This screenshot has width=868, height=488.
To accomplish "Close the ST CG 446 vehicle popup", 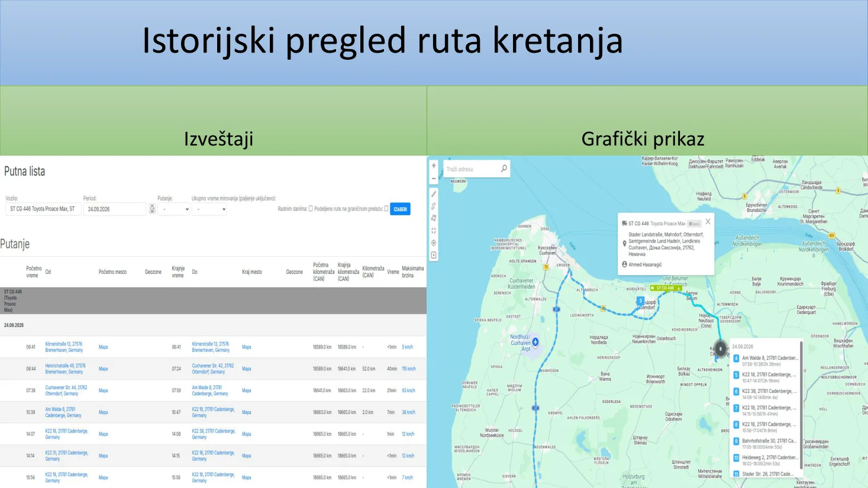I will (x=708, y=222).
